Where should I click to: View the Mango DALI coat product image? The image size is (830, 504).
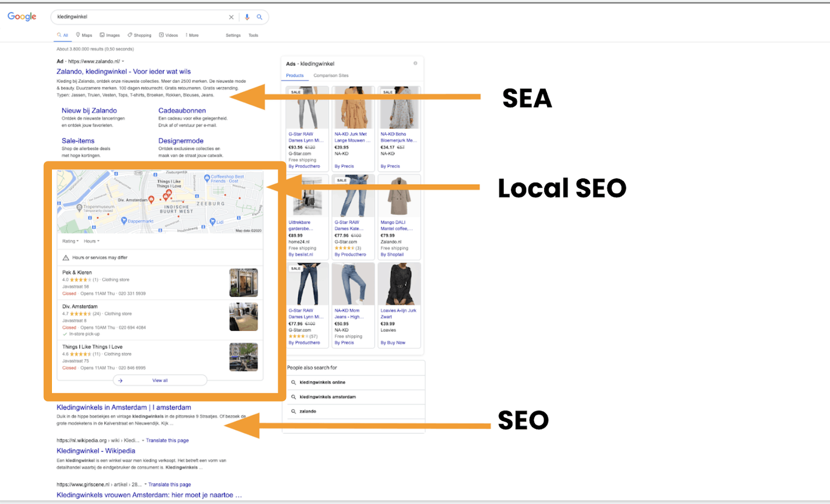click(x=399, y=196)
